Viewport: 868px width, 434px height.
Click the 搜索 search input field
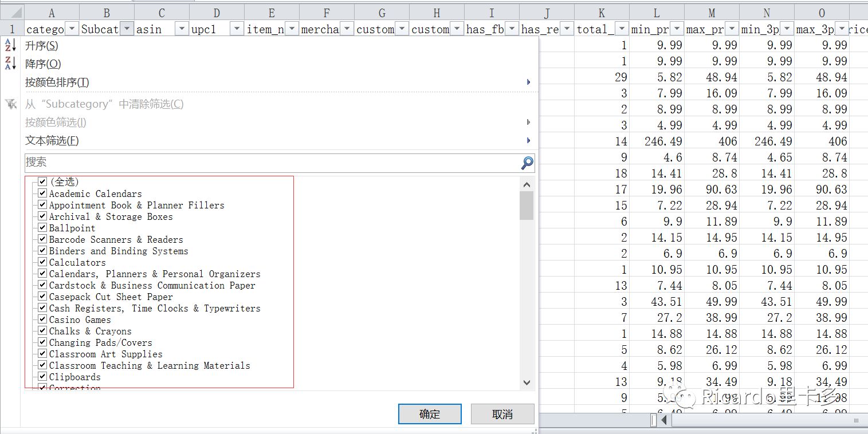click(x=269, y=163)
